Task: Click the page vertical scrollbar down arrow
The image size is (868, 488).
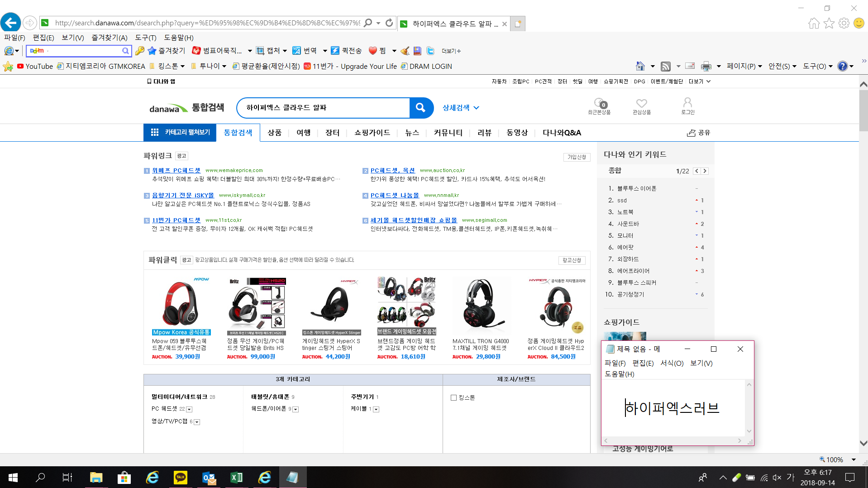Action: pyautogui.click(x=863, y=443)
